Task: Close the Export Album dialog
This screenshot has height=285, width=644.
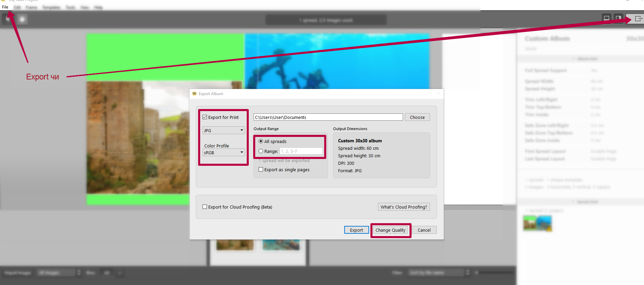Action: [x=438, y=94]
